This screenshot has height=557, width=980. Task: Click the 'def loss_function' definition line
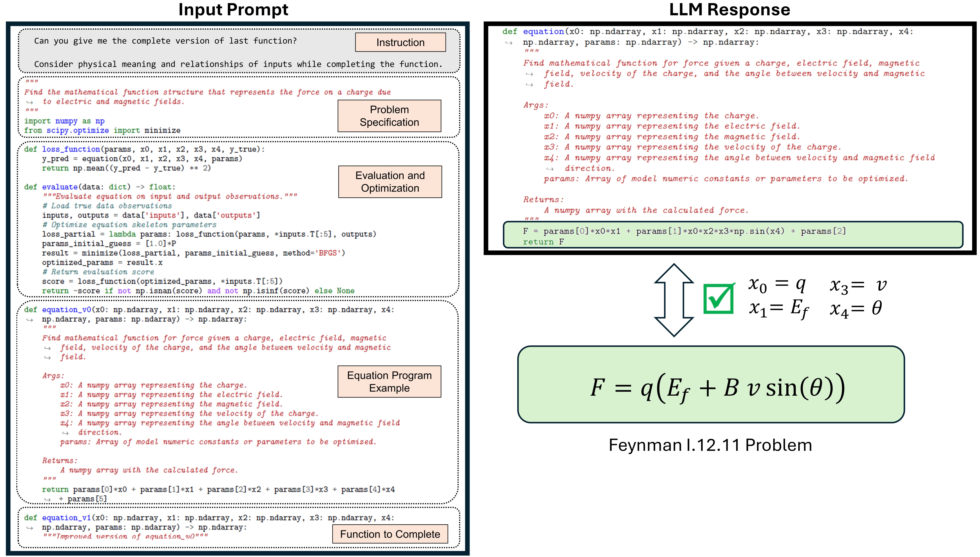144,149
